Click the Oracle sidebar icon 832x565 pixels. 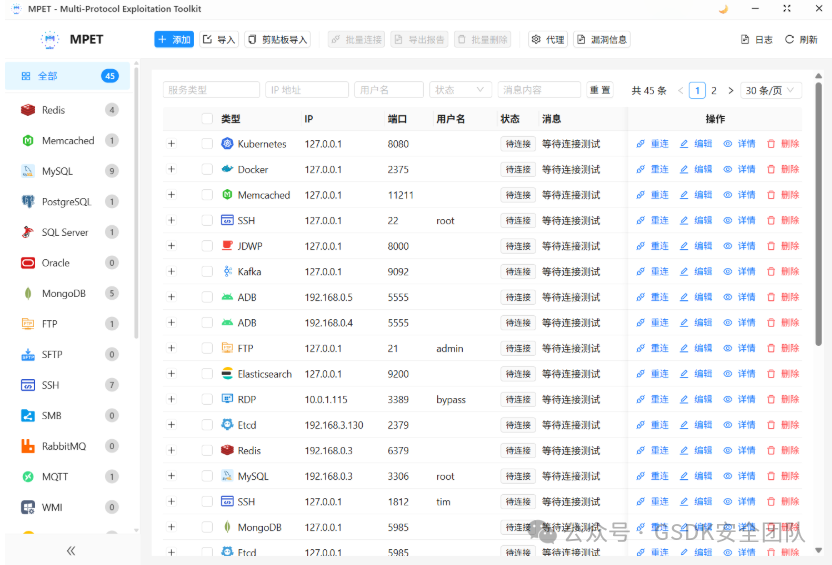(x=28, y=263)
